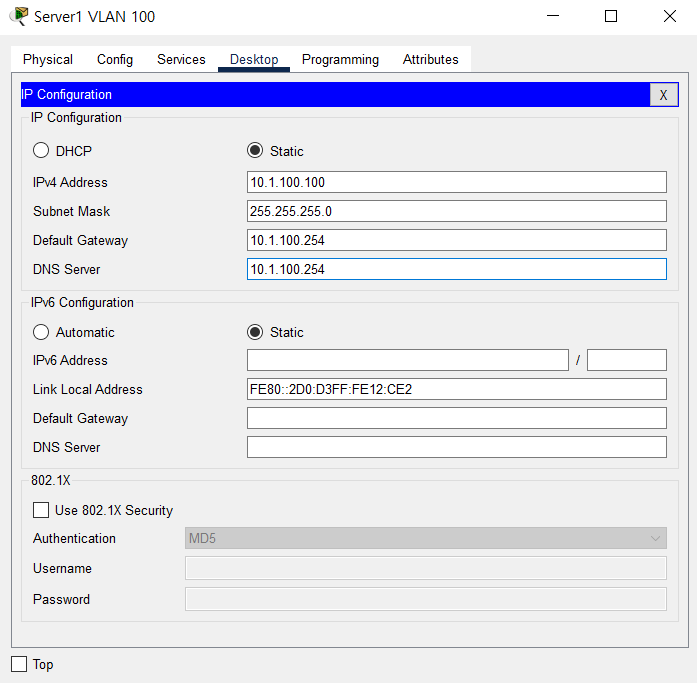Select the IPv4 Static radio button

click(255, 151)
